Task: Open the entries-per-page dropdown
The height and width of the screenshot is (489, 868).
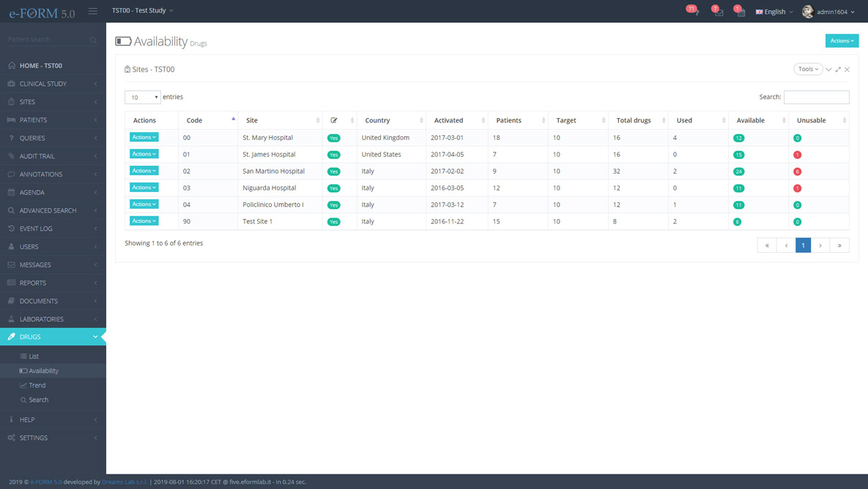Action: (142, 98)
